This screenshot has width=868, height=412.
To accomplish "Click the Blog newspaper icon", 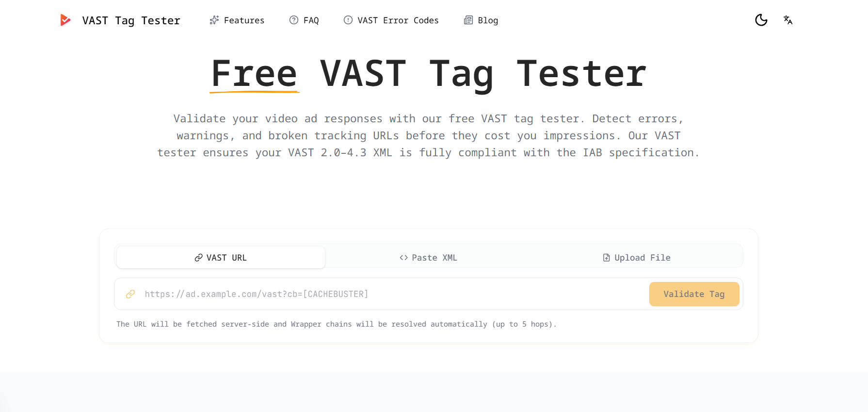I will coord(468,20).
